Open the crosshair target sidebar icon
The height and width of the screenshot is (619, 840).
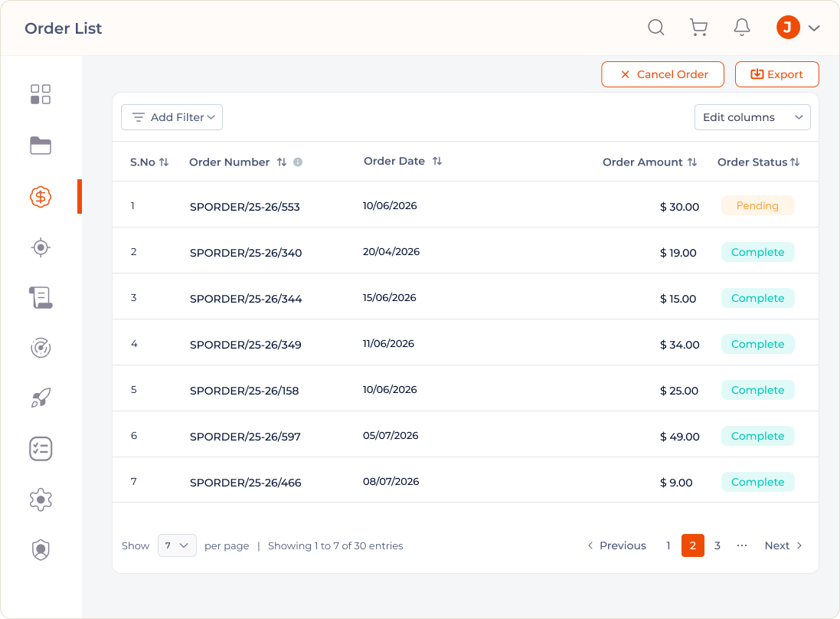(x=41, y=247)
